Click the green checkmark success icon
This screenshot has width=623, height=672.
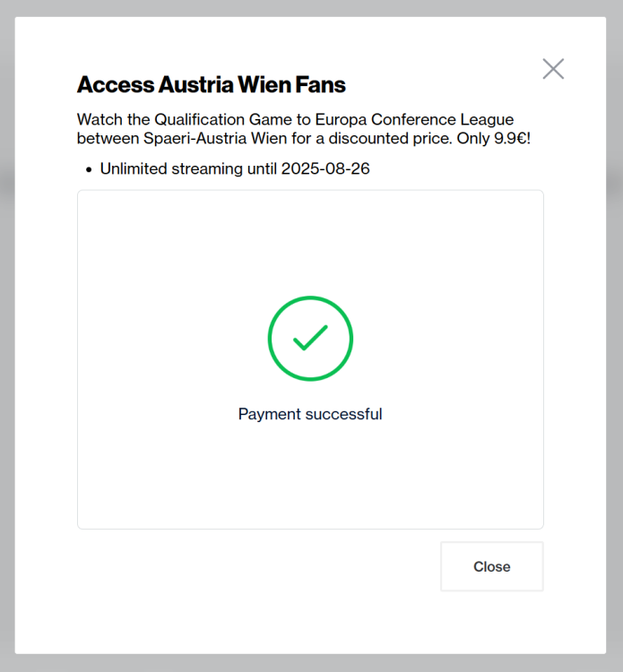(310, 338)
